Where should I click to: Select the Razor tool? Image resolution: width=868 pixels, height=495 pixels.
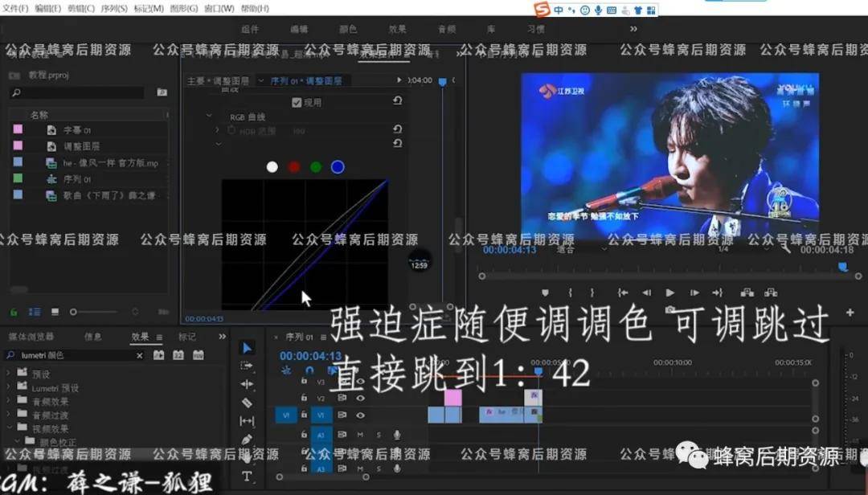click(x=248, y=403)
